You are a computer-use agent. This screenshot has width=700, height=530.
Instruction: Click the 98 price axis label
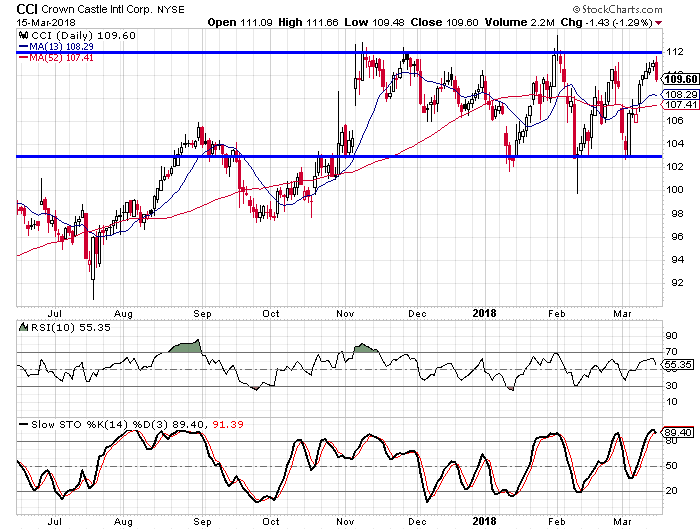[677, 213]
